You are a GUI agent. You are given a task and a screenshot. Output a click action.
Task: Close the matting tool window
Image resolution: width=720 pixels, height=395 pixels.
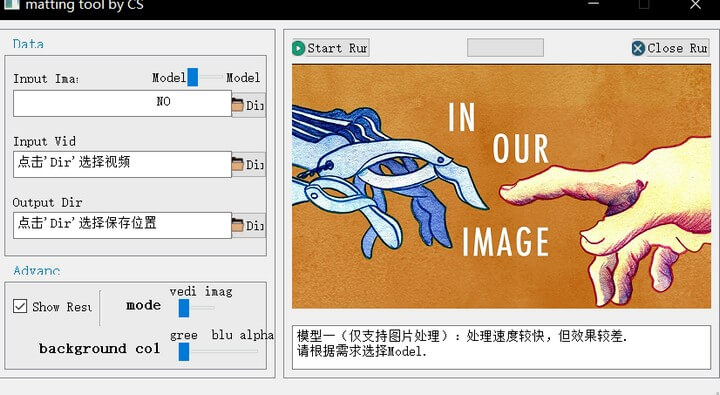(695, 5)
